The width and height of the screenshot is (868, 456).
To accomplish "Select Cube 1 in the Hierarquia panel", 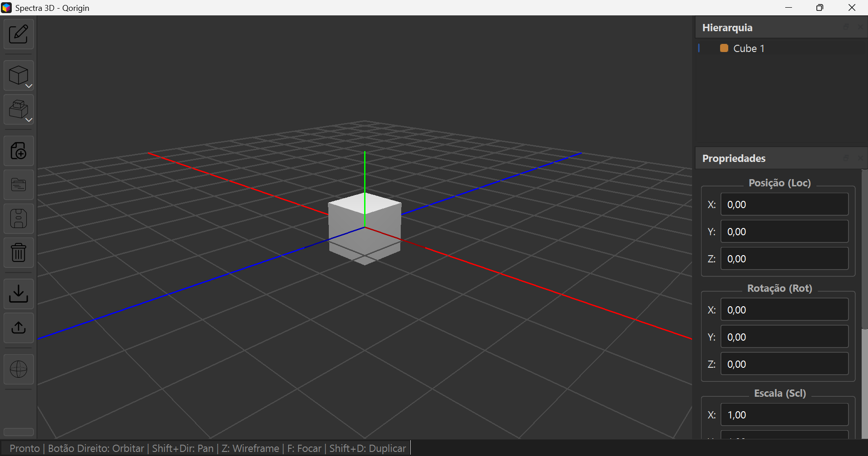I will (749, 48).
